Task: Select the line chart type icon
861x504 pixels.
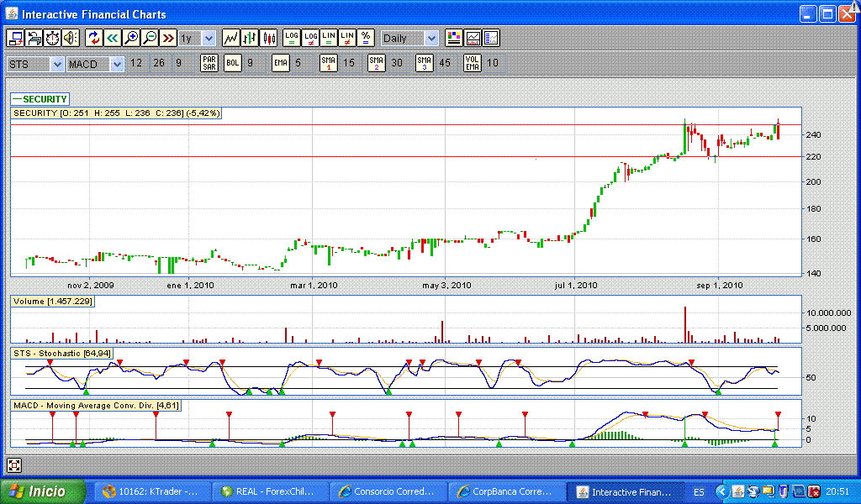Action: pos(230,38)
